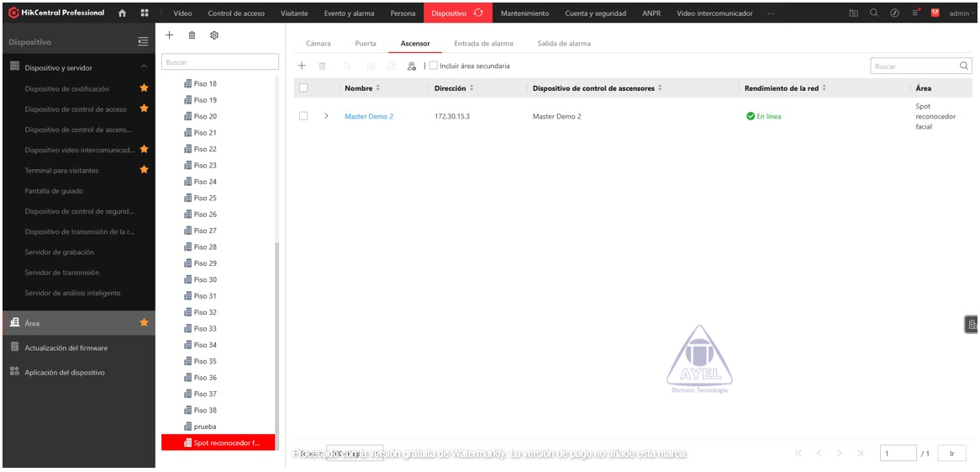
Task: Collapse Dispositivo y servidor section
Action: tap(144, 67)
